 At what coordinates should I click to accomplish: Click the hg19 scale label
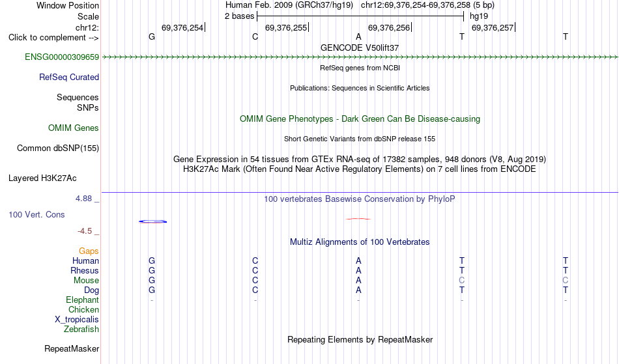479,16
